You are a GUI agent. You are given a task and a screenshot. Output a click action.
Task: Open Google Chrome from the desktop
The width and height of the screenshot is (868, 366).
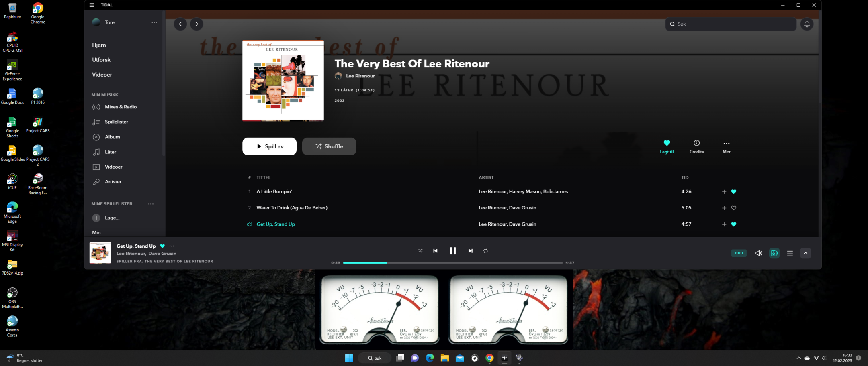[38, 13]
